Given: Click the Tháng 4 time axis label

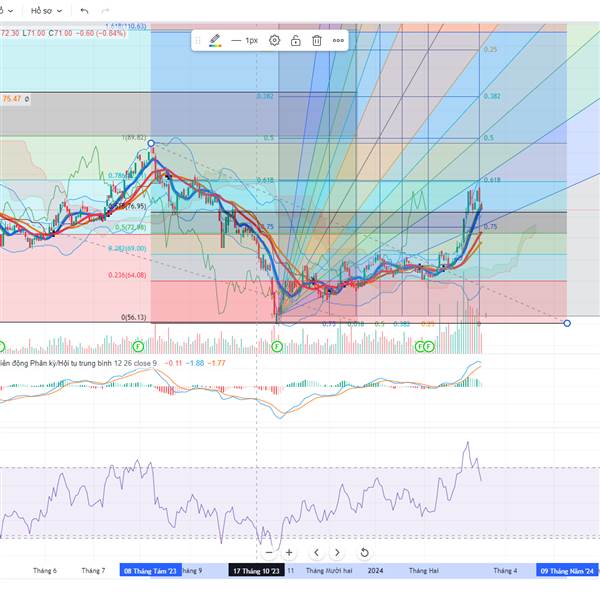Looking at the screenshot, I should tap(505, 571).
